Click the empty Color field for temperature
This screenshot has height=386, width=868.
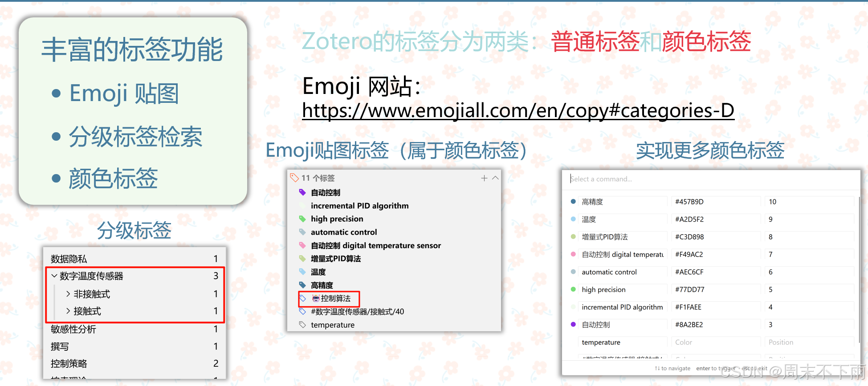pos(716,342)
